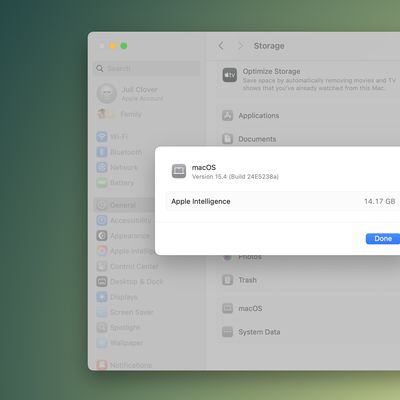Open Wi-Fi settings icon

point(102,137)
